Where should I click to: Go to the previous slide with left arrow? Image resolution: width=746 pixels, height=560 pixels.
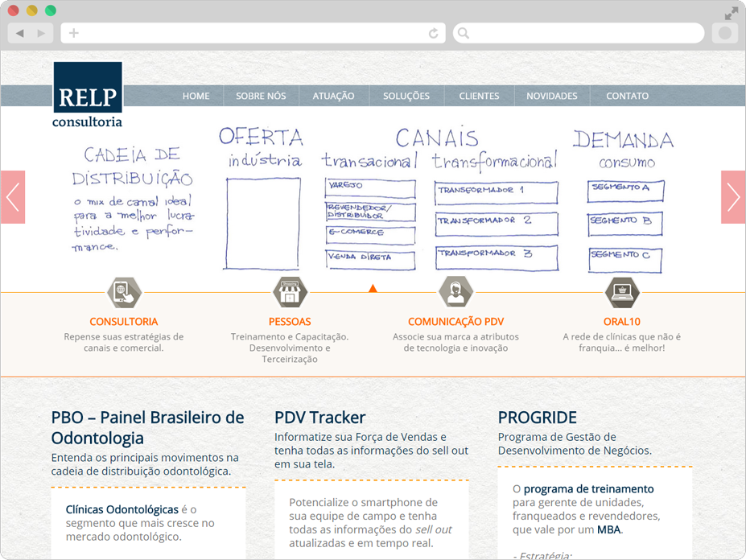[13, 197]
